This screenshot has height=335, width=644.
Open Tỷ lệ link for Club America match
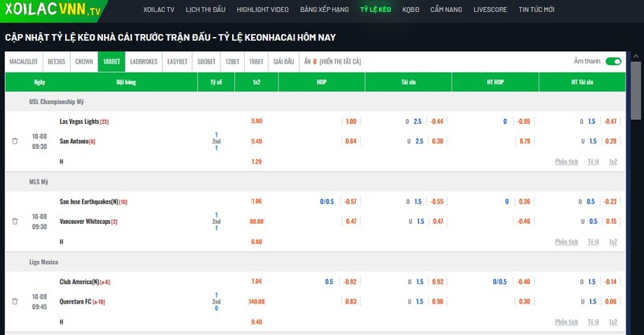[x=593, y=322]
